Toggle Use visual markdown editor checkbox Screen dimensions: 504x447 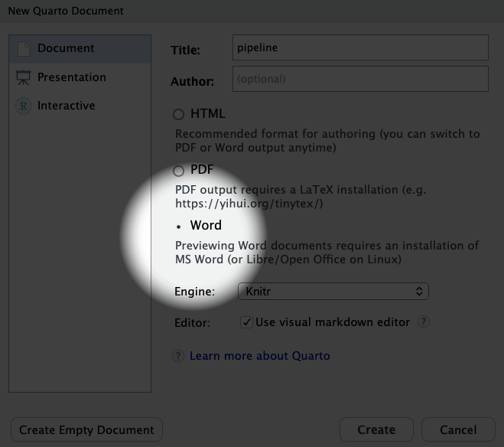pos(246,322)
